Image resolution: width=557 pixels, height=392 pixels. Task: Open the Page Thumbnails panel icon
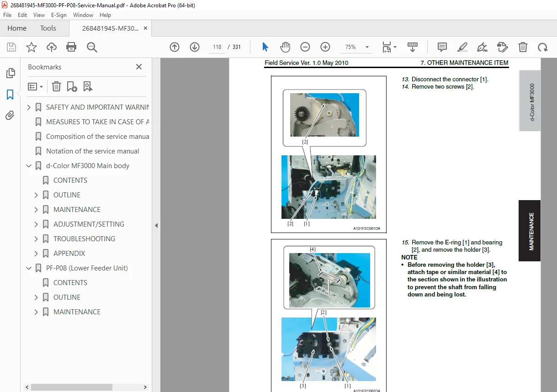(10, 73)
